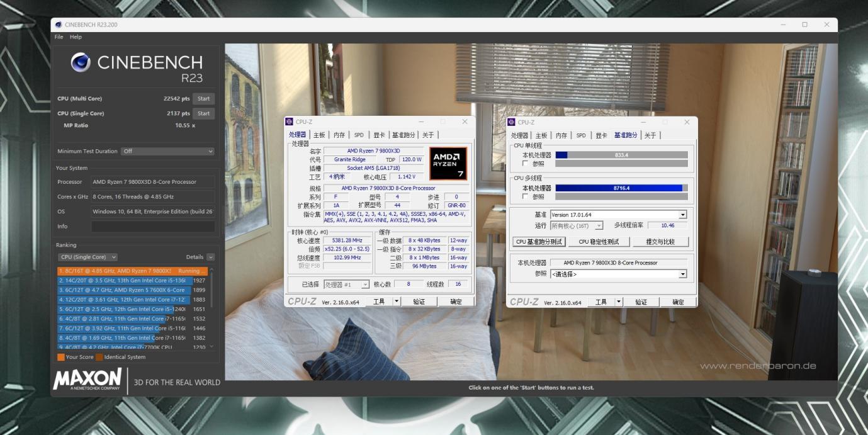868x435 pixels.
Task: Switch to 处理器 tab in benchmark window
Action: pyautogui.click(x=520, y=135)
